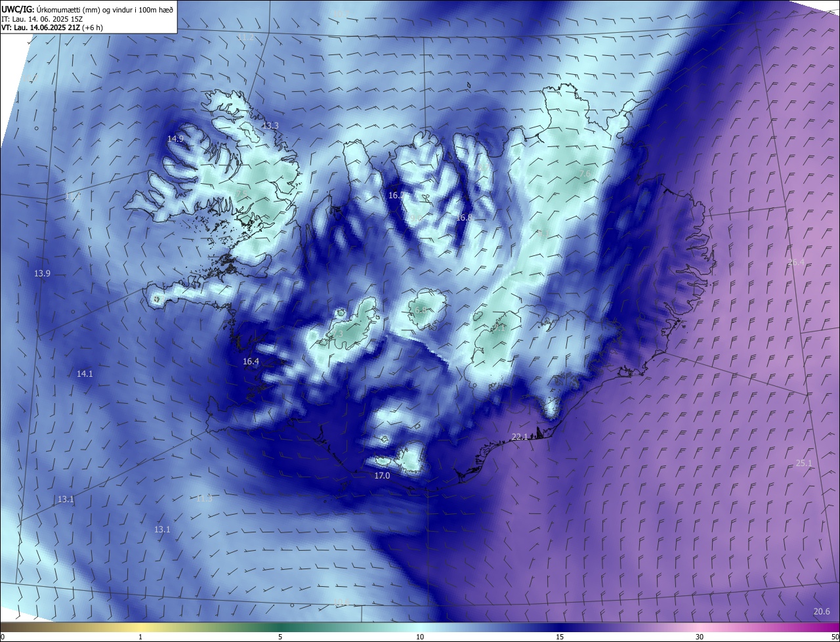Click the 22.1 value near the south coast
Screen dimensions: 840x642
520,437
